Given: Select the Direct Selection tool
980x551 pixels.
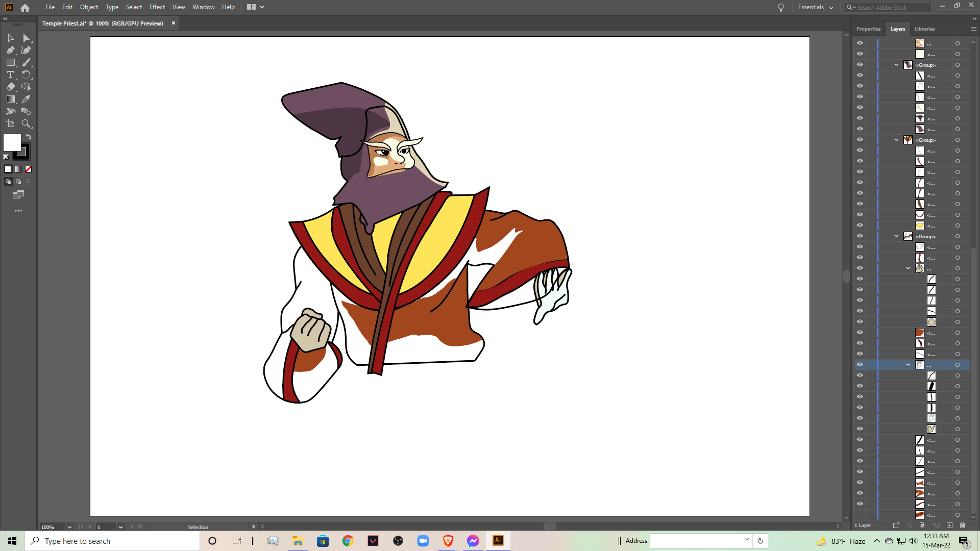Looking at the screenshot, I should tap(27, 38).
